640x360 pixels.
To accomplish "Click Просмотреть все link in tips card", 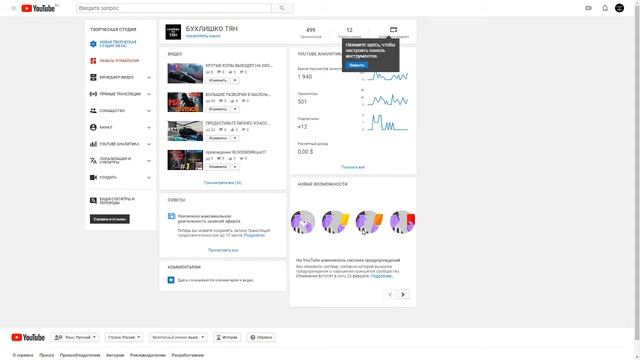I will pyautogui.click(x=223, y=250).
